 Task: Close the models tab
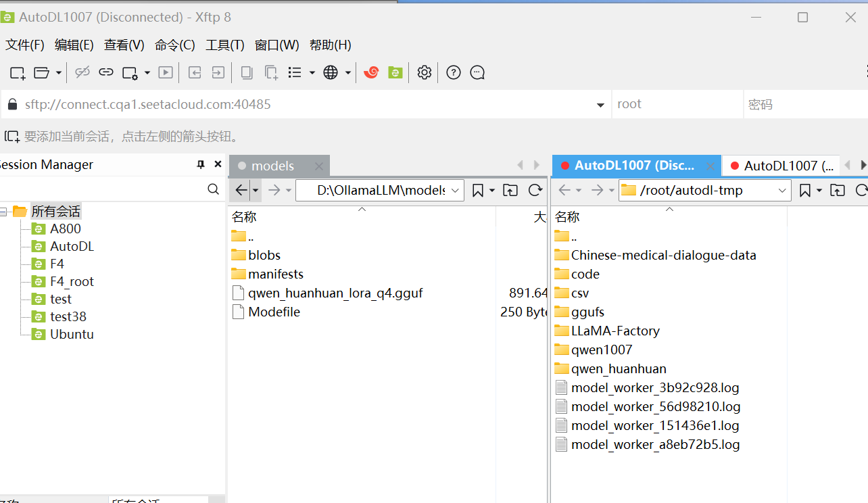319,166
